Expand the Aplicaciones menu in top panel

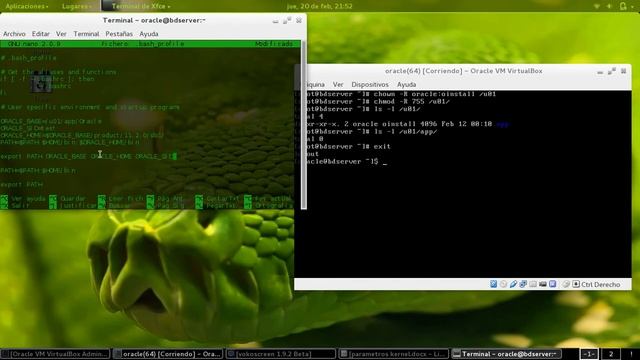pos(27,6)
